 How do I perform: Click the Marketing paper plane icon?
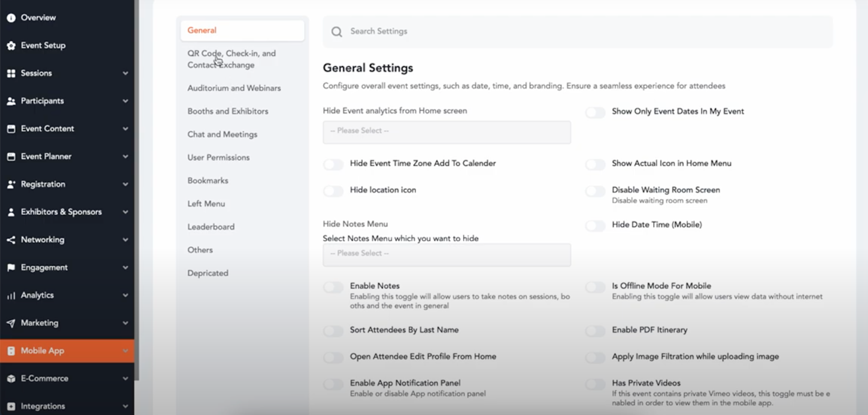tap(11, 323)
